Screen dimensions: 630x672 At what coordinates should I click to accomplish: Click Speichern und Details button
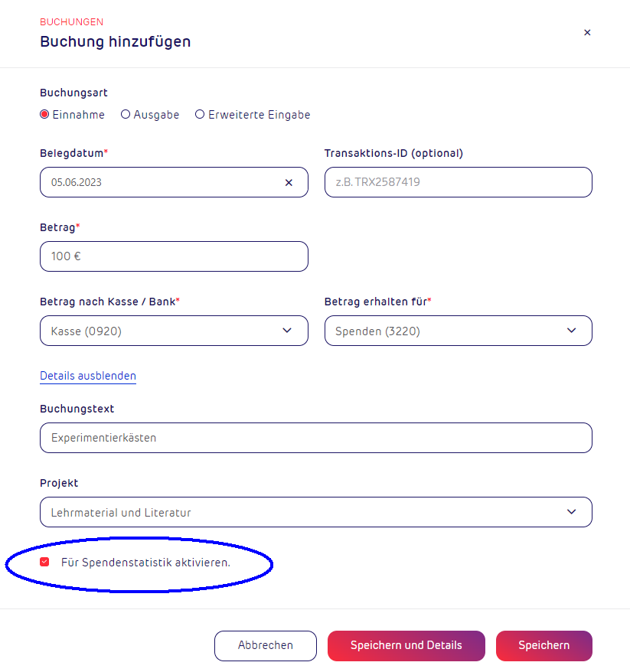tap(406, 646)
